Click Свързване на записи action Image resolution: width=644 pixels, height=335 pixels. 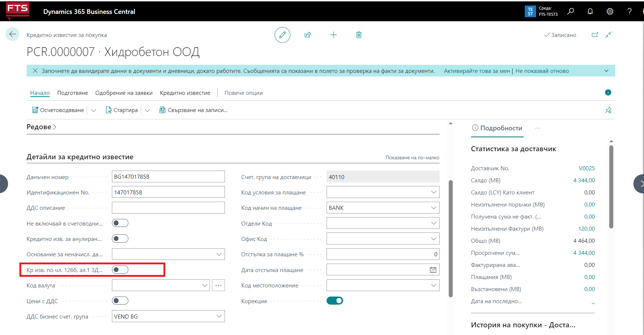(x=193, y=110)
